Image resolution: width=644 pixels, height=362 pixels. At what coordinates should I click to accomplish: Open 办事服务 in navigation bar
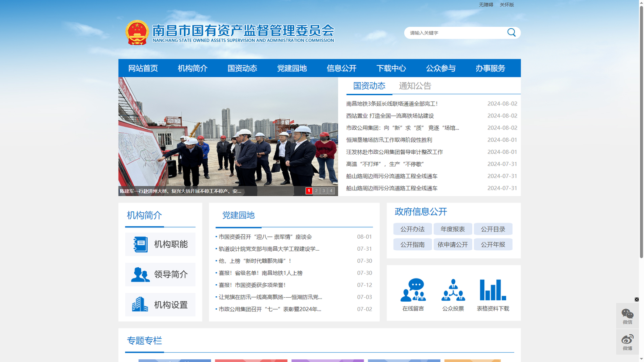(491, 68)
